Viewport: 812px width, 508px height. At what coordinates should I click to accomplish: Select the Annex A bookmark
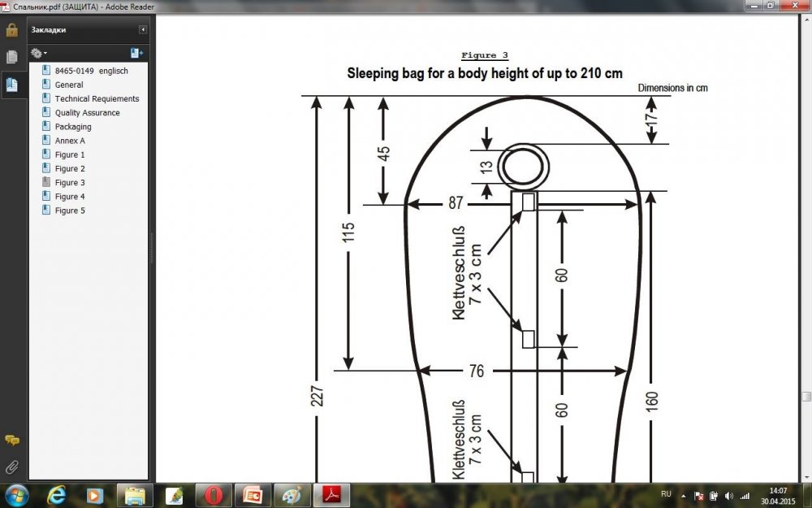pyautogui.click(x=70, y=141)
